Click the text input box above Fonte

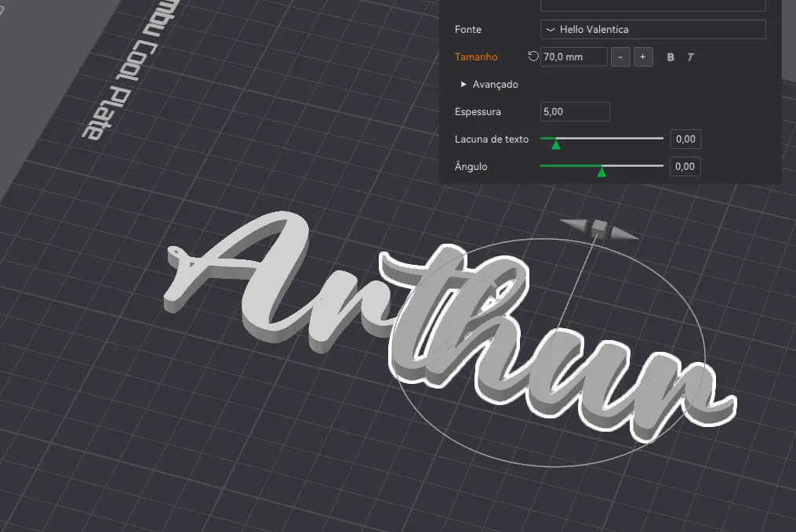click(x=652, y=5)
